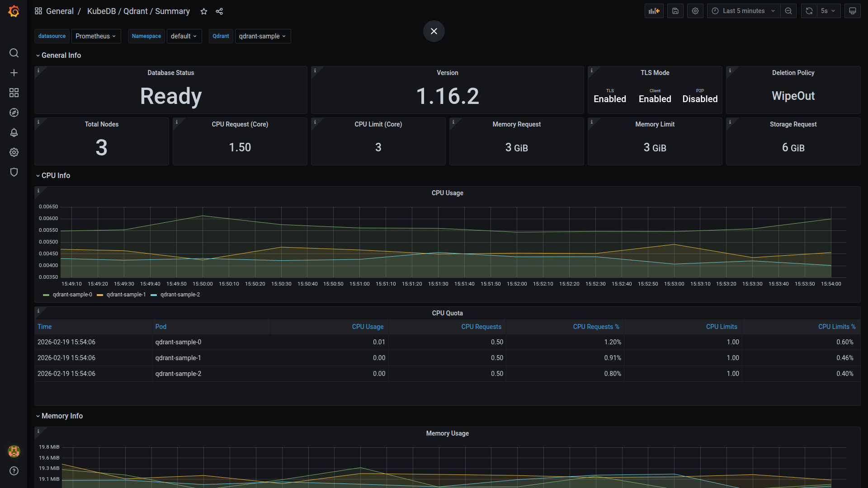
Task: Star the dashboard as favorite
Action: click(204, 11)
